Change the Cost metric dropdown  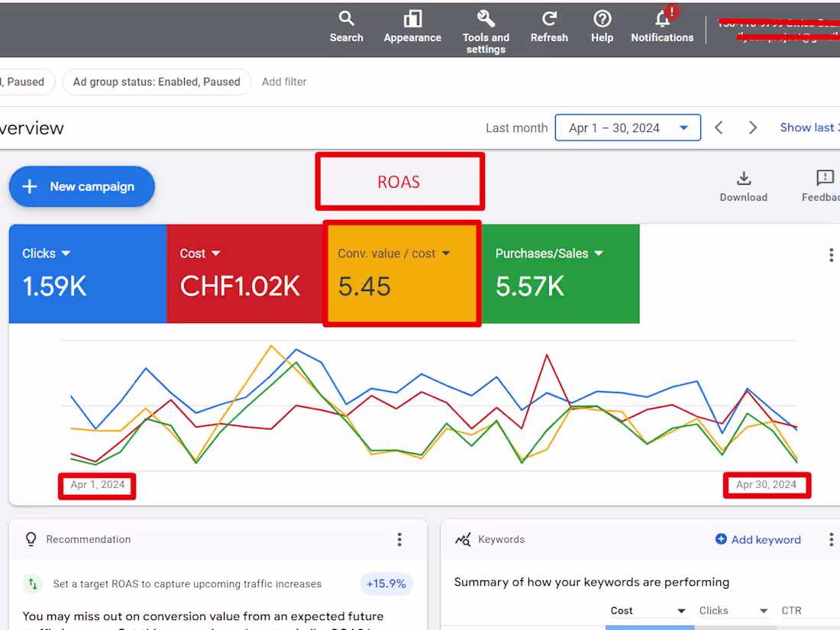[x=200, y=254]
